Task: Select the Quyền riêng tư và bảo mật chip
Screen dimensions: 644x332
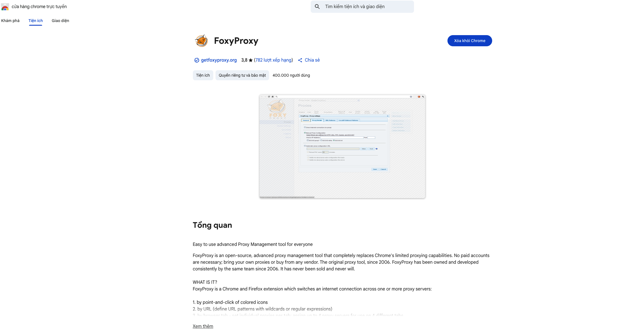Action: 242,75
